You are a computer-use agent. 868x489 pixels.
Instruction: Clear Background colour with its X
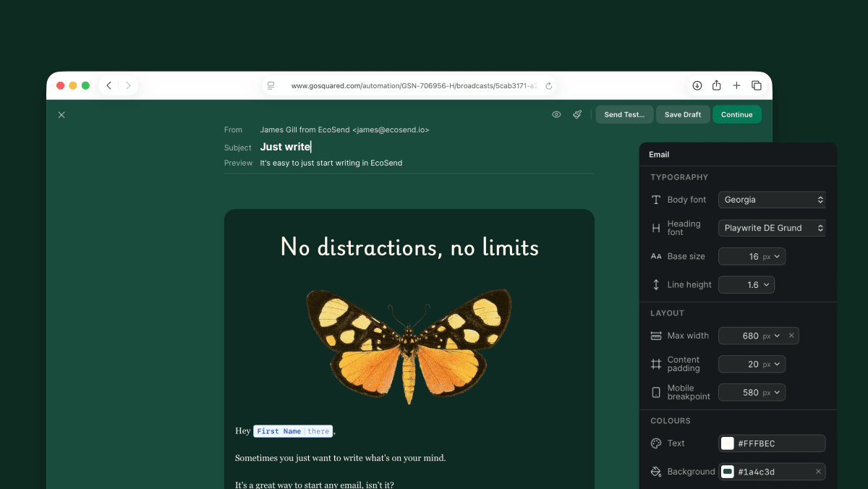coord(818,472)
